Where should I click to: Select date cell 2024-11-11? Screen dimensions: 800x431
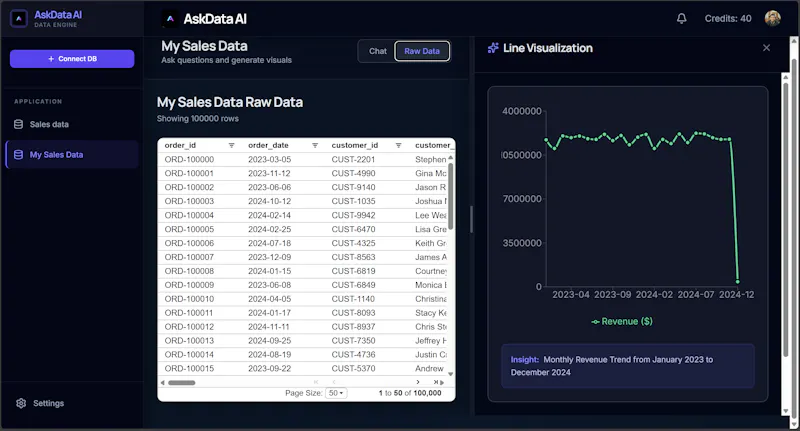tap(269, 326)
